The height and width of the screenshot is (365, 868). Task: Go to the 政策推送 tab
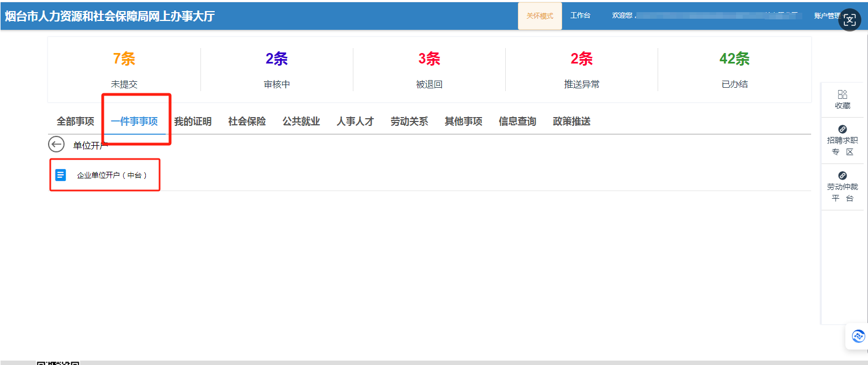[571, 121]
